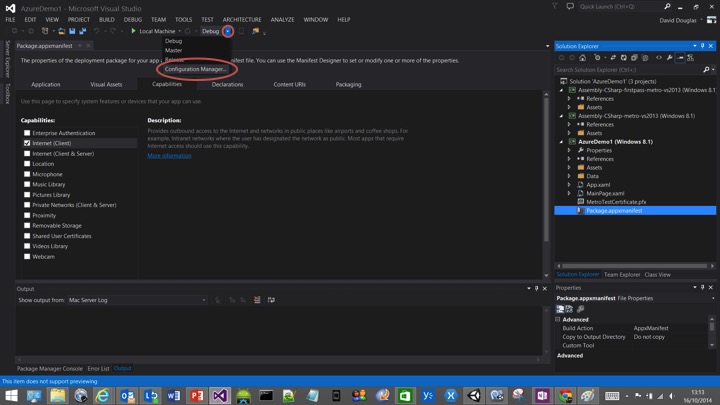Image resolution: width=720 pixels, height=405 pixels.
Task: Toggle word wrap icon in Output panel
Action: pos(271,300)
